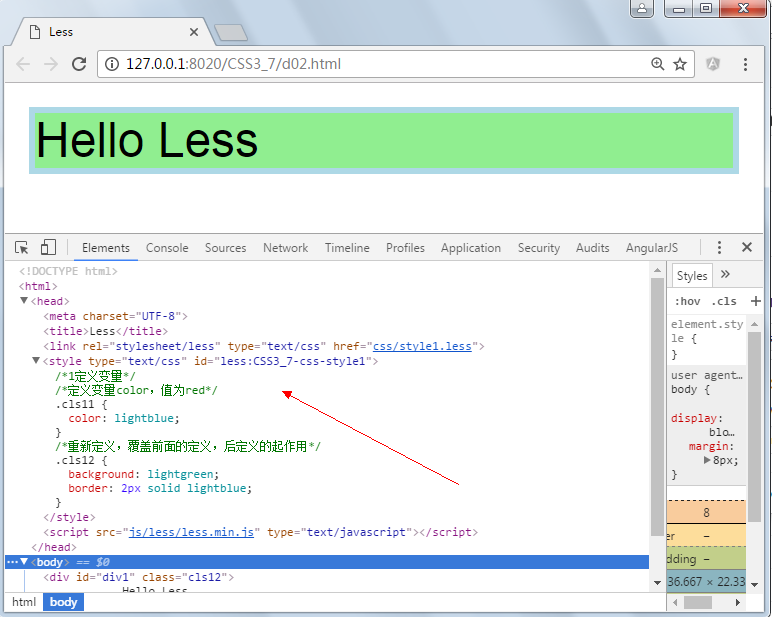Click the box model margin value 8

click(x=706, y=513)
